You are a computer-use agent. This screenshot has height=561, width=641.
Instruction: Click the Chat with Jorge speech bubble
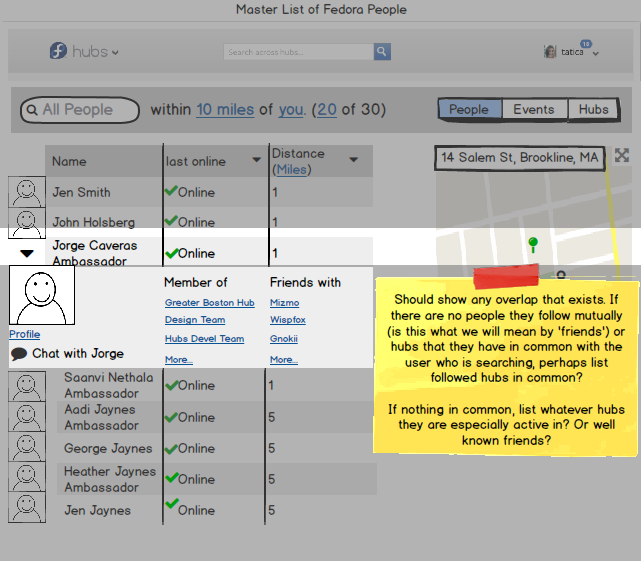[19, 354]
